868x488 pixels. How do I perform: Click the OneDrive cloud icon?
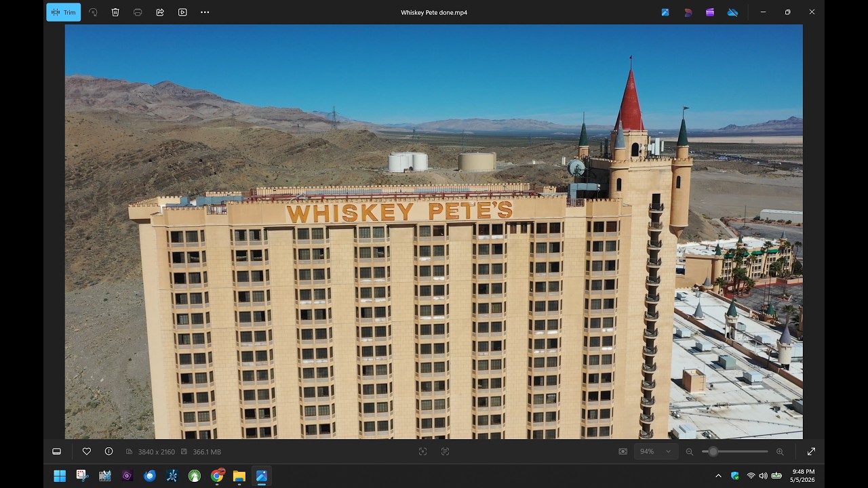tap(732, 12)
